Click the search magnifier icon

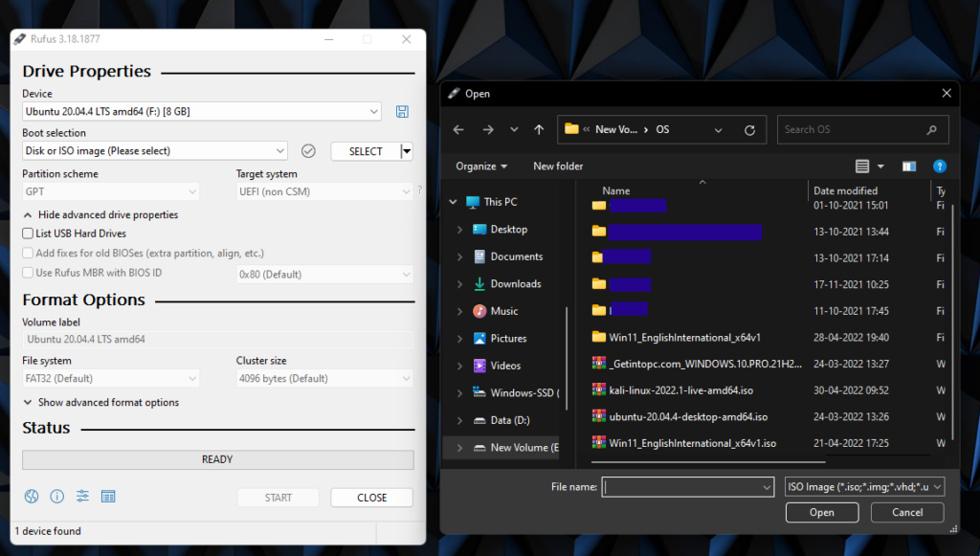tap(932, 130)
